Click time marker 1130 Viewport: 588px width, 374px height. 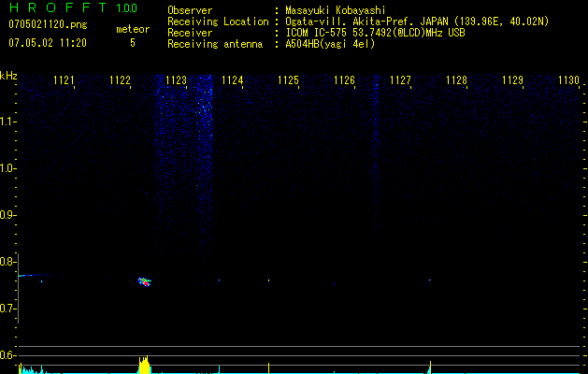tap(568, 80)
